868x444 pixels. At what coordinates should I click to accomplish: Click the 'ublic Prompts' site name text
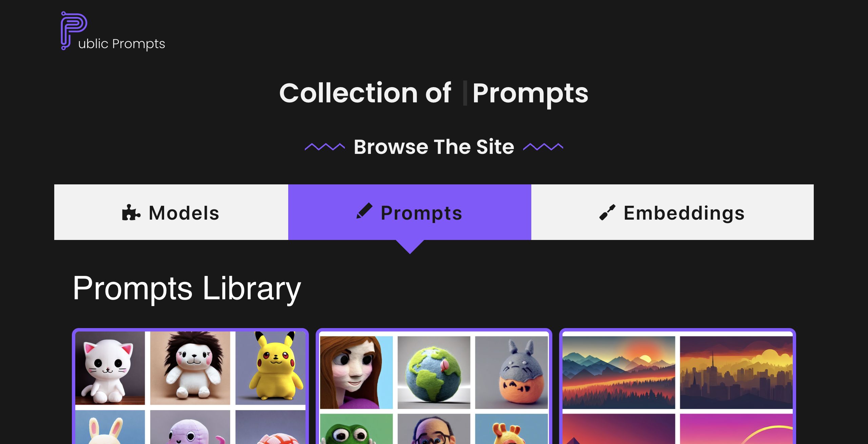point(122,44)
